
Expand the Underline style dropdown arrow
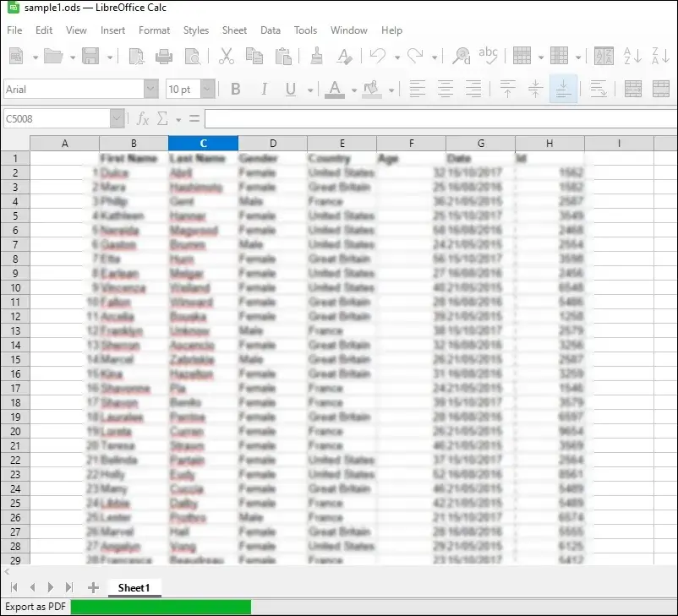tap(310, 90)
